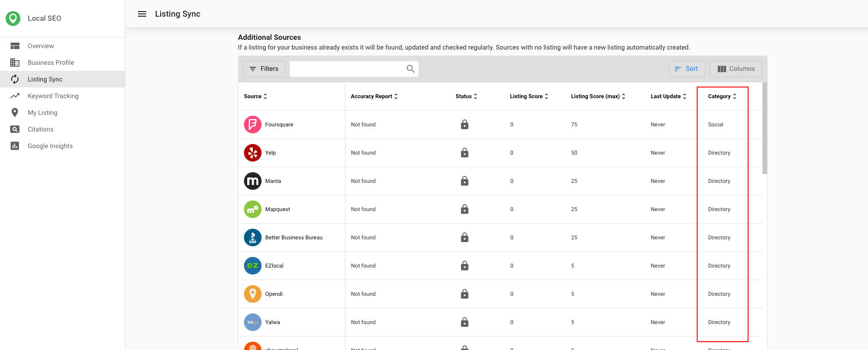Sort by Listing Score (max) column
Viewport: 868px width, 350px height.
598,96
